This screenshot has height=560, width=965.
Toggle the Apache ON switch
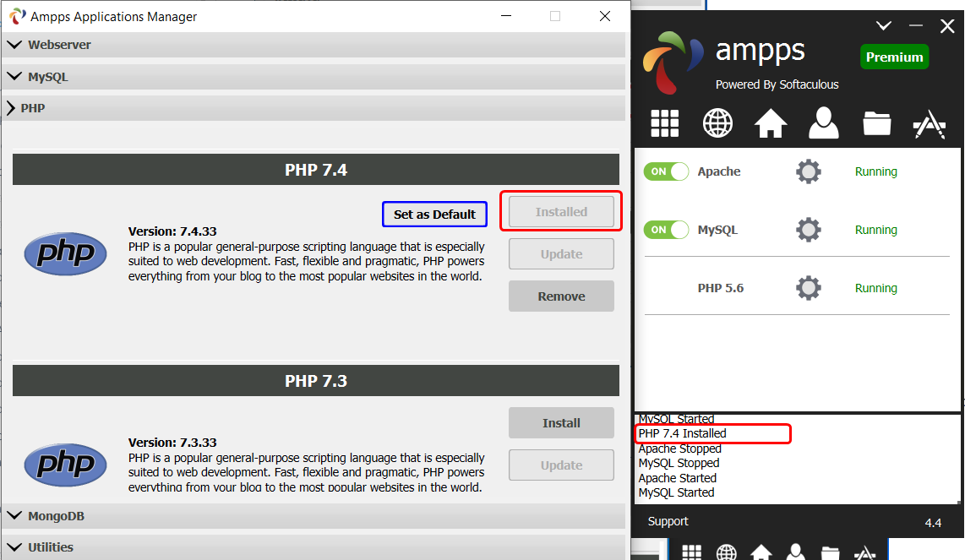[x=666, y=171]
